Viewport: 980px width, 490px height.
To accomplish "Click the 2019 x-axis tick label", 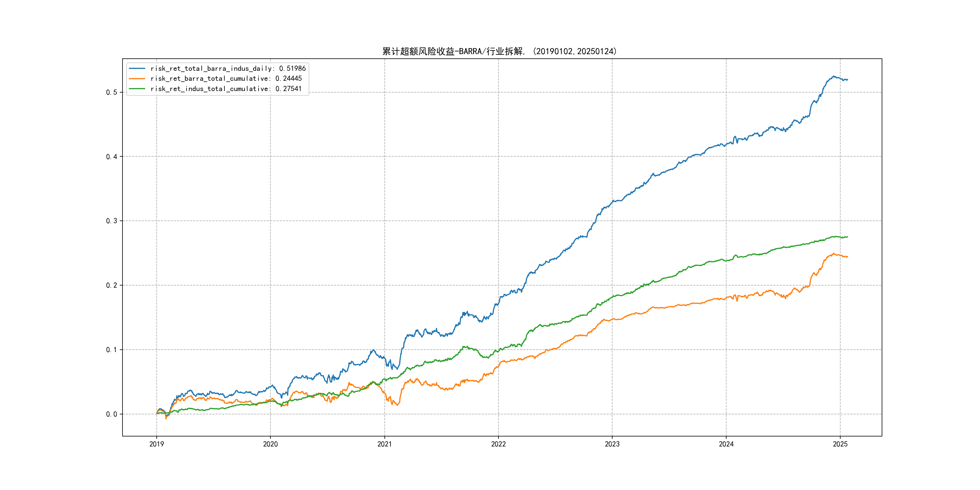I will [156, 444].
